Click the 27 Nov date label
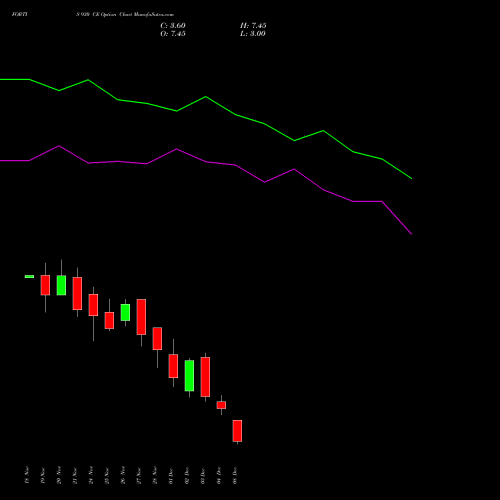Viewport: 500px width, 500px height. point(139,476)
